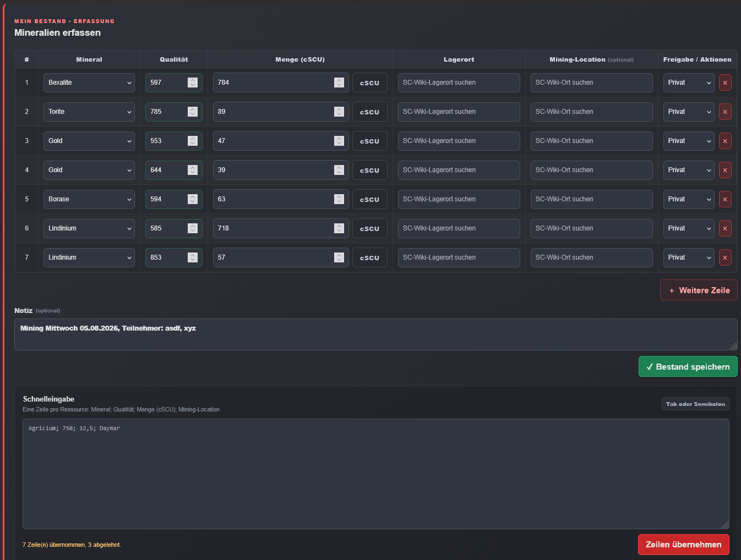The width and height of the screenshot is (741, 560).
Task: Click the Qualität column header
Action: 174,59
